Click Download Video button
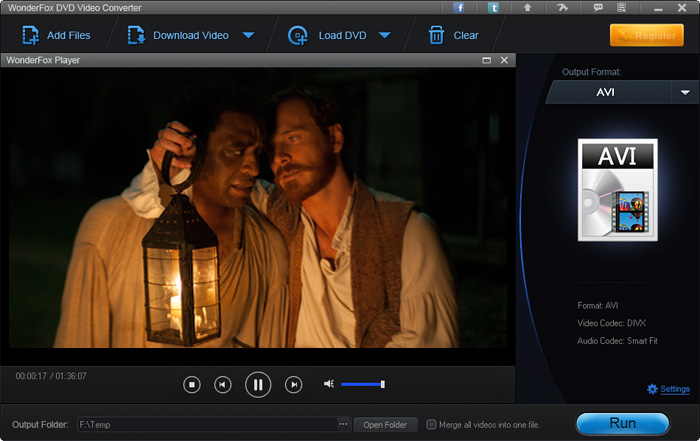Screen dimensions: 700x441 click(x=178, y=35)
